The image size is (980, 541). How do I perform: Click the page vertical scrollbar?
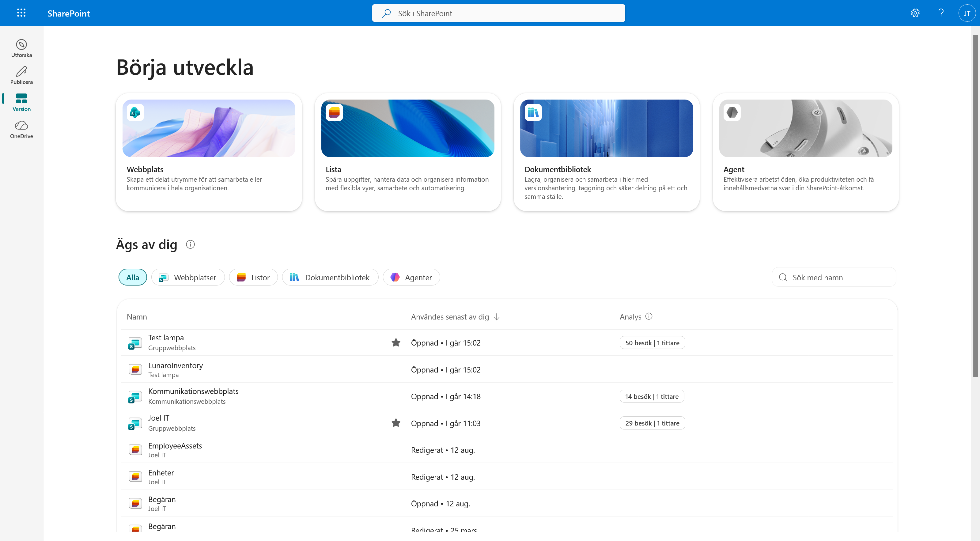pos(975,206)
